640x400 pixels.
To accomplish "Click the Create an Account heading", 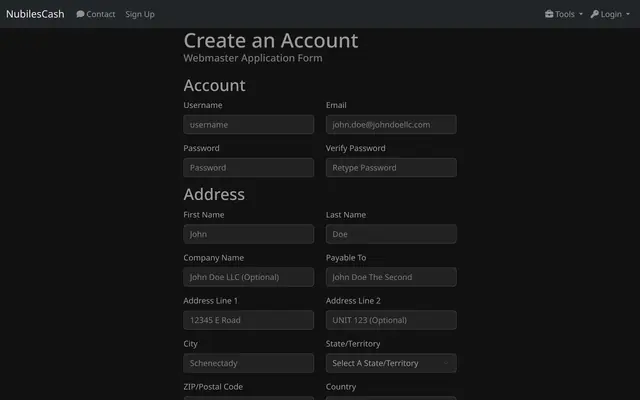I will tap(271, 41).
